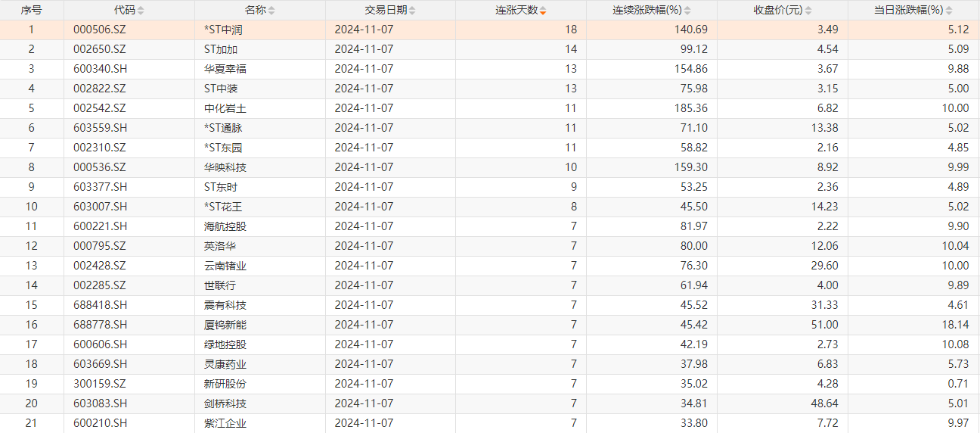This screenshot has width=980, height=433.
Task: Select stock code 002822.SZ
Action: [x=100, y=89]
